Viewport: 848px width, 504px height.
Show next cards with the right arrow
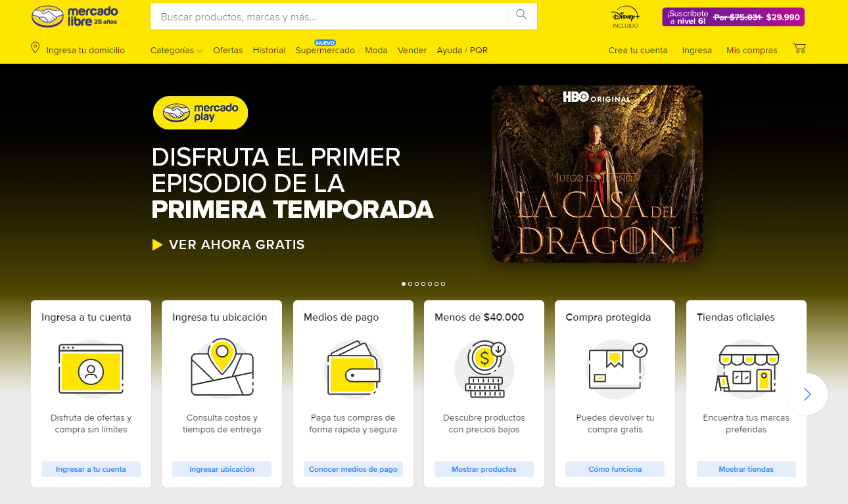[x=807, y=394]
